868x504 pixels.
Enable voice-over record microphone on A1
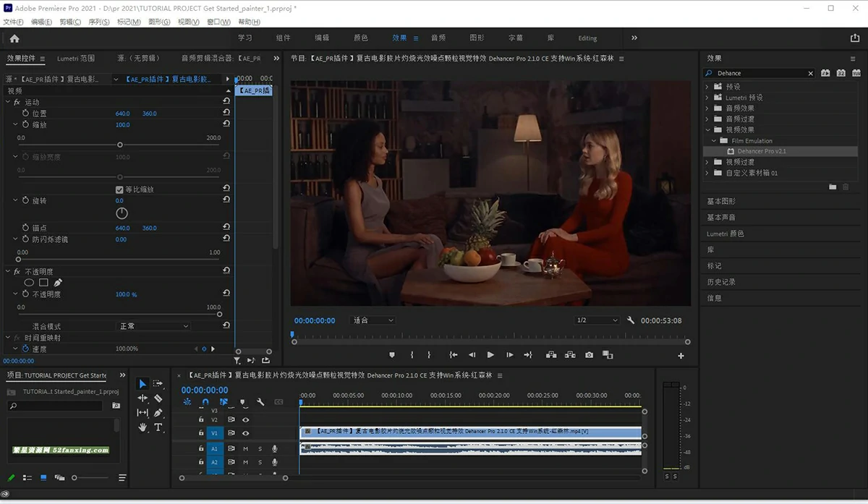(275, 449)
